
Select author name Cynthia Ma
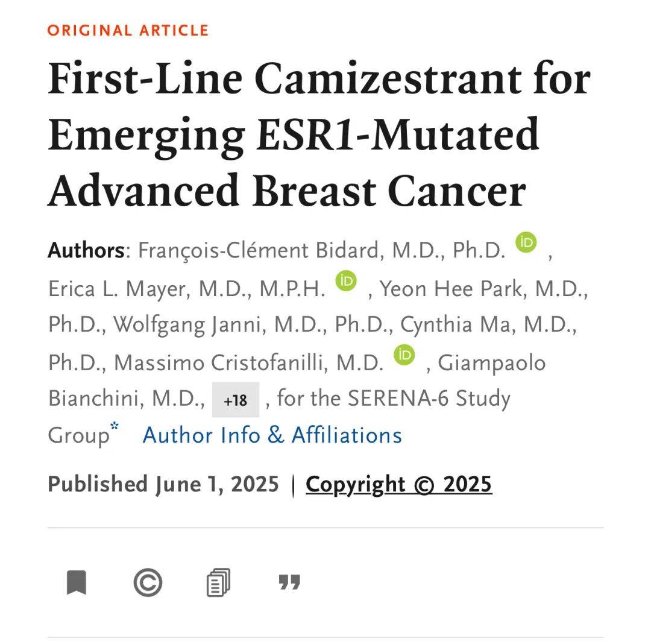(x=458, y=324)
